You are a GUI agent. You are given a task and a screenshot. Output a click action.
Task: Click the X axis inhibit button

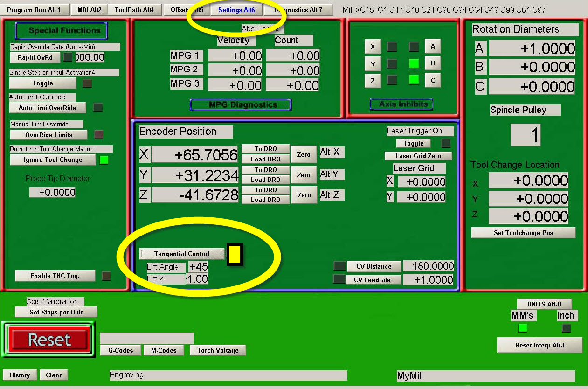[x=373, y=47]
